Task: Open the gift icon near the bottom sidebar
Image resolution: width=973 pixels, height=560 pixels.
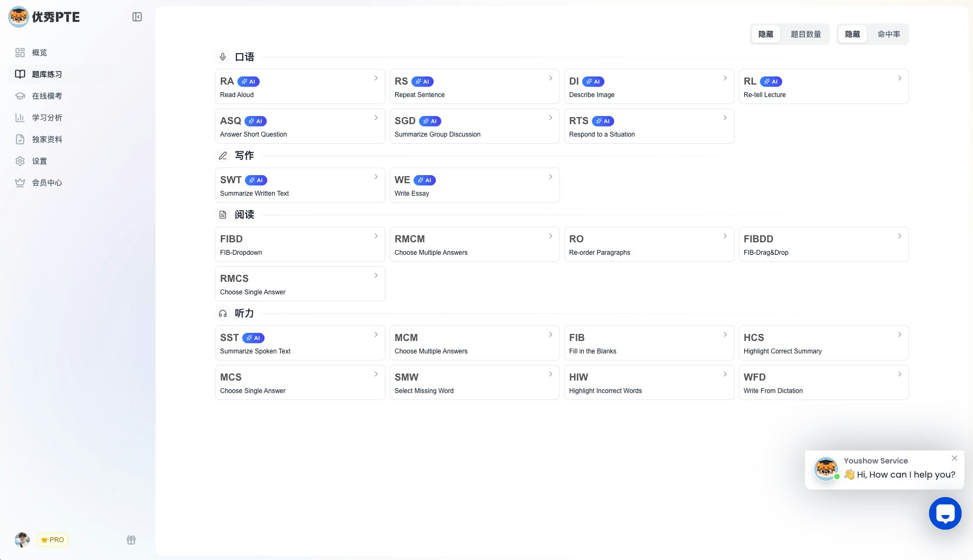Action: point(131,539)
